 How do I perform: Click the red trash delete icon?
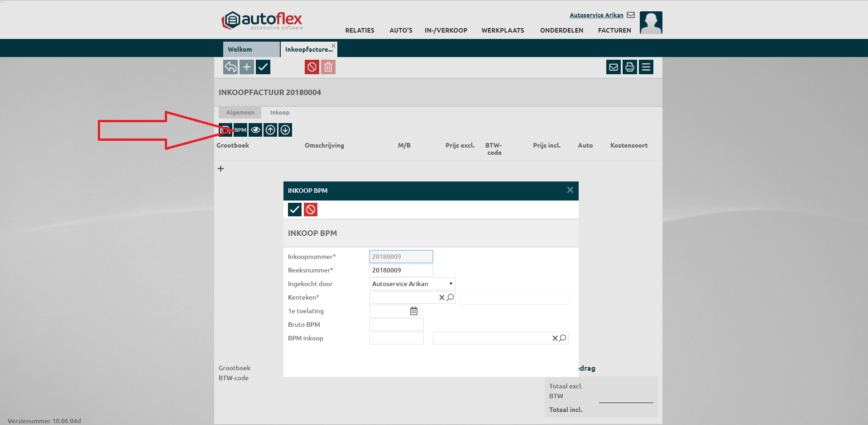pyautogui.click(x=328, y=67)
